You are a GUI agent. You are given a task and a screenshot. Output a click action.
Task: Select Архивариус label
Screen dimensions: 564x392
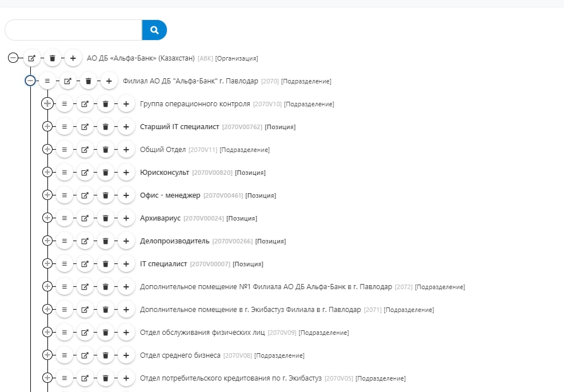160,218
